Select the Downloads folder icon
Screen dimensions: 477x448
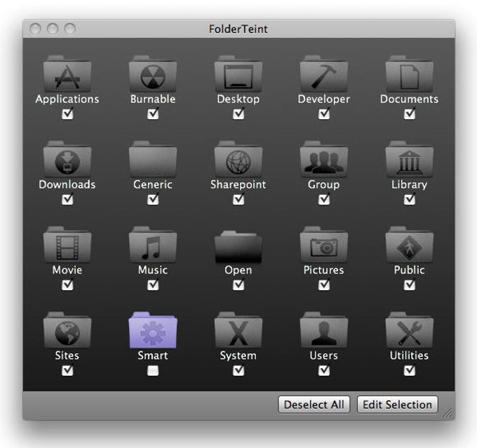[67, 159]
